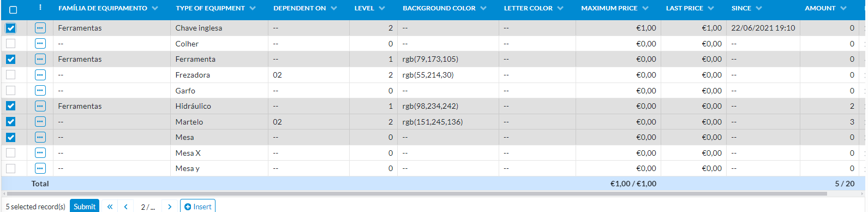Viewport: 868px width, 212px height.
Task: Uncheck the Mesa row checkbox
Action: point(11,137)
